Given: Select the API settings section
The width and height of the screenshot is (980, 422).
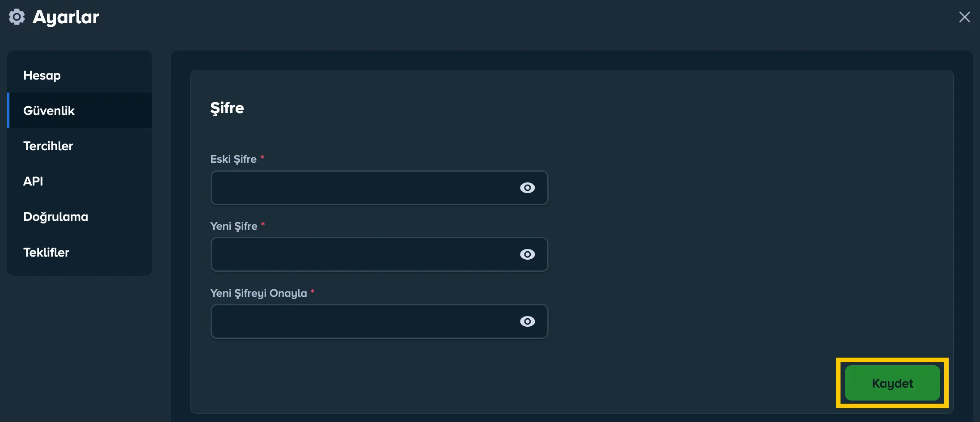Looking at the screenshot, I should pyautogui.click(x=33, y=181).
